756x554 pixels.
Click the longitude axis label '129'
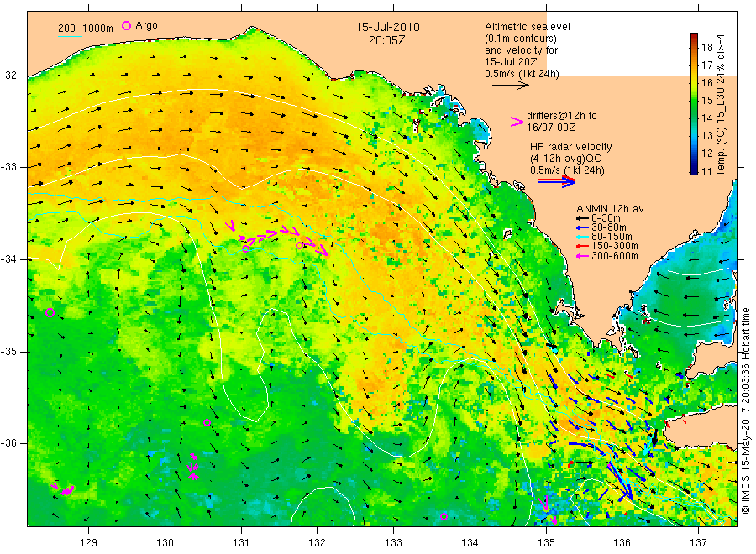click(x=89, y=542)
